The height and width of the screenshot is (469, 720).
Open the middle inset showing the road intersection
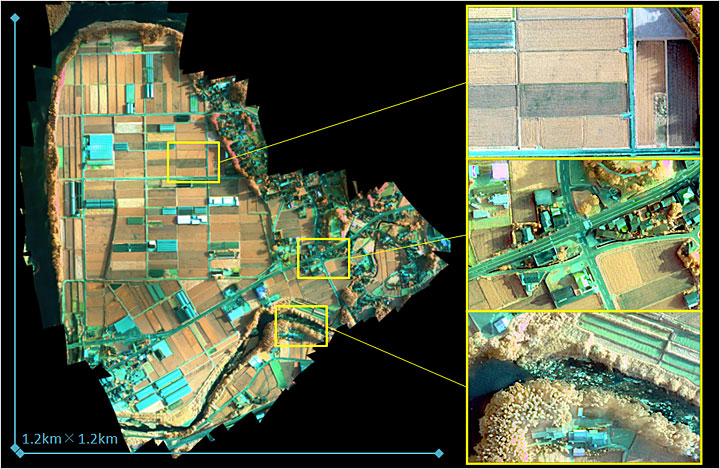tap(584, 235)
